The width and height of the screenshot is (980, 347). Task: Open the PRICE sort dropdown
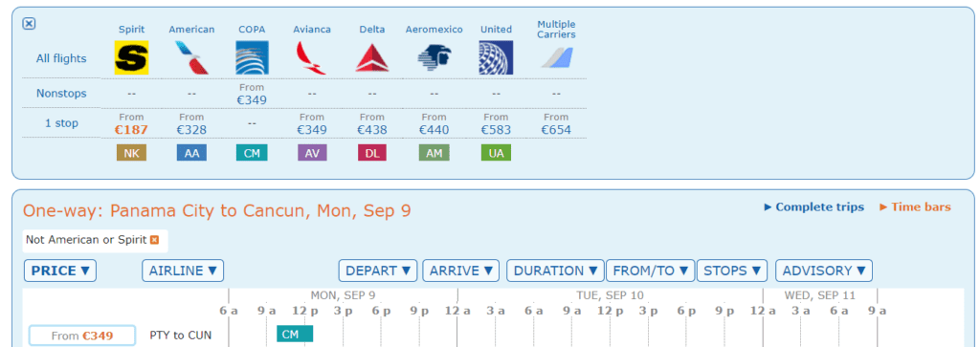click(60, 271)
